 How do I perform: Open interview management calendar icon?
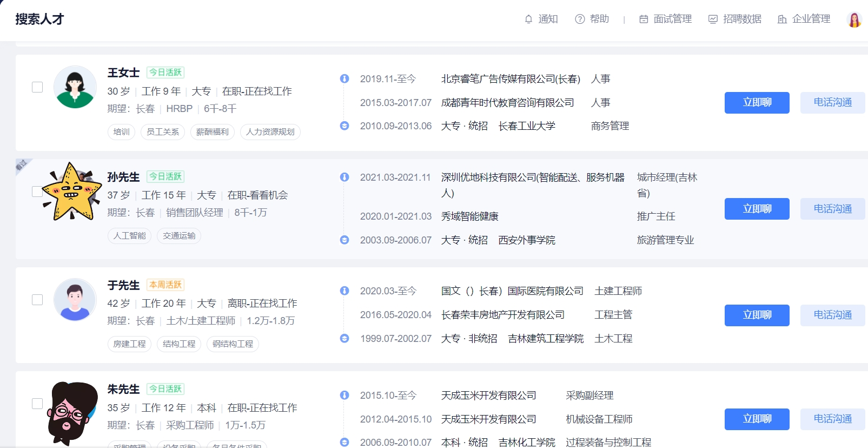644,19
